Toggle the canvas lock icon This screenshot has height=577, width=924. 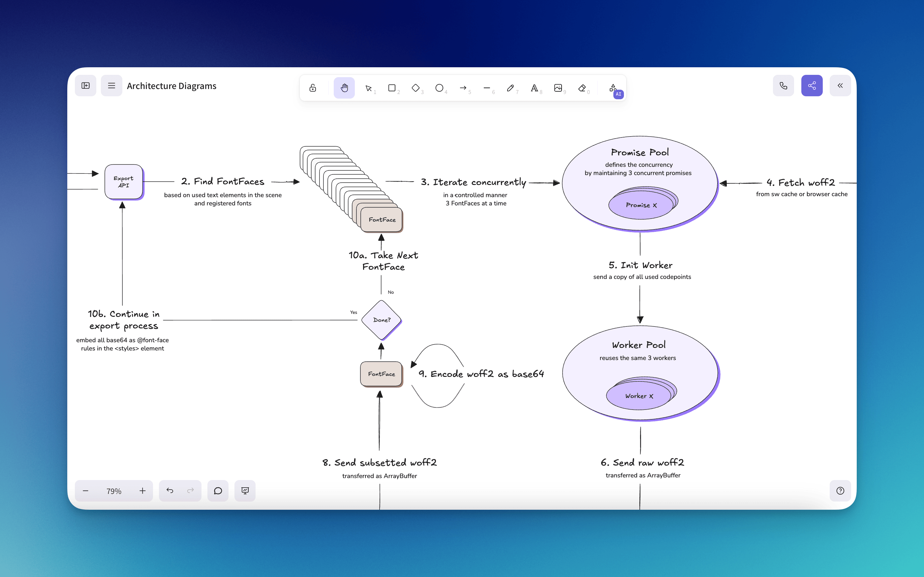[x=313, y=88]
